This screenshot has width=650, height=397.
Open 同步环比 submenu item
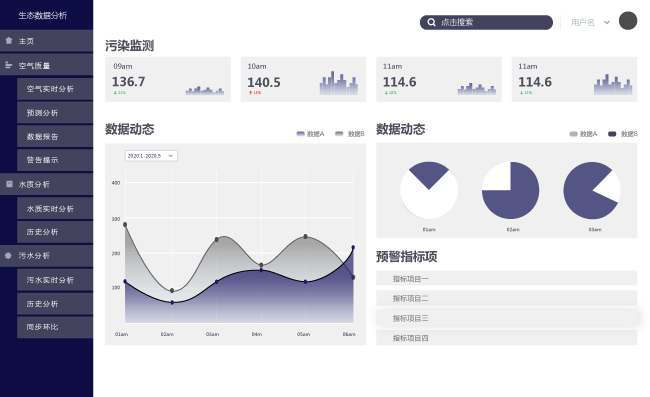pos(55,327)
